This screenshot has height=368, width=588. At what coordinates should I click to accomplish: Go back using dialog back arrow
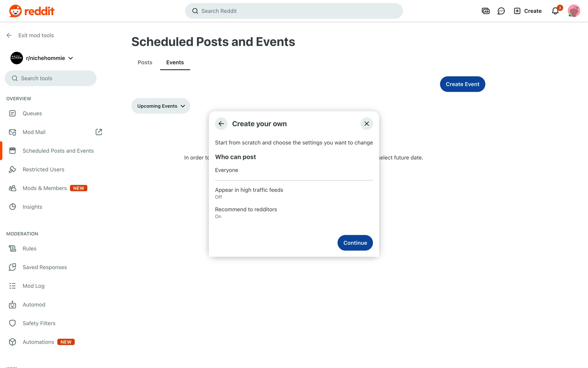click(x=221, y=124)
